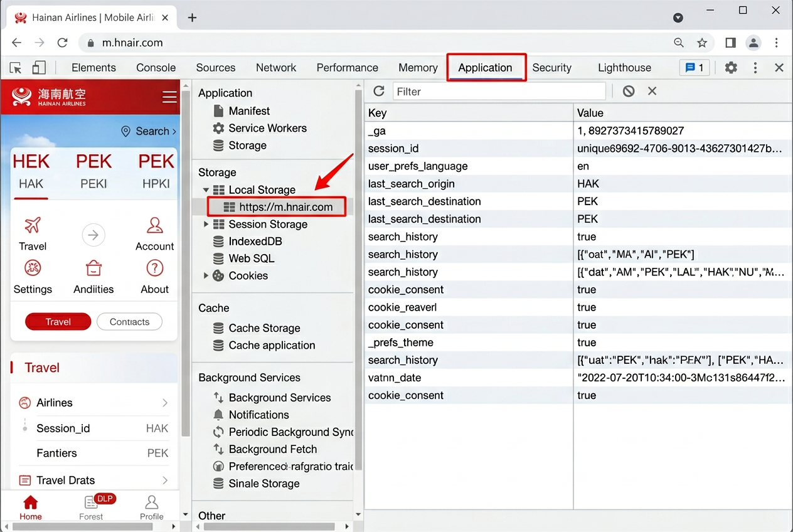Expand the Cookies tree node
Screen dimensions: 793x532
(x=206, y=275)
